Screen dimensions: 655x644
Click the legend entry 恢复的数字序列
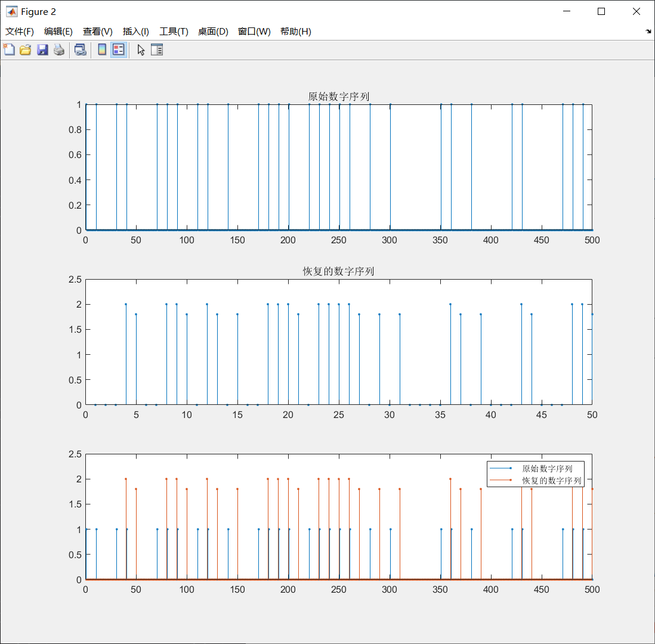551,481
